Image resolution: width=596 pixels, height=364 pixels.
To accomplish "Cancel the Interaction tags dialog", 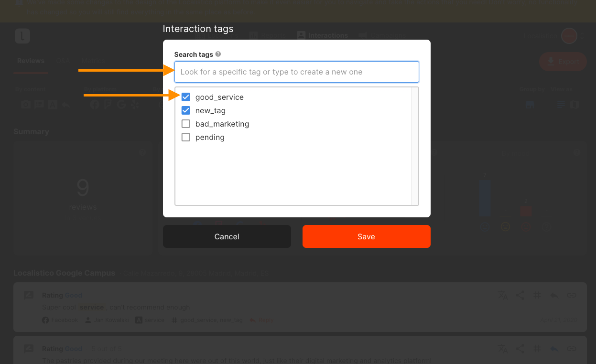I will 227,236.
